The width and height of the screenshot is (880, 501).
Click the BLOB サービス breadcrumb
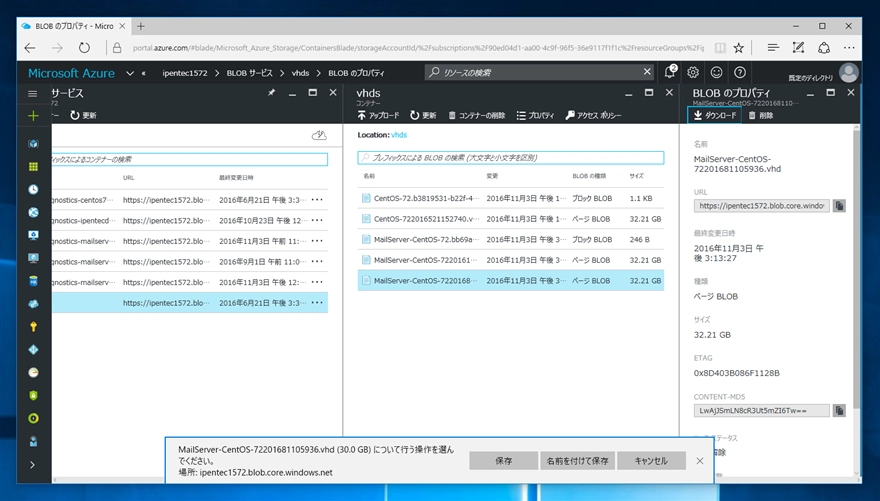click(249, 73)
